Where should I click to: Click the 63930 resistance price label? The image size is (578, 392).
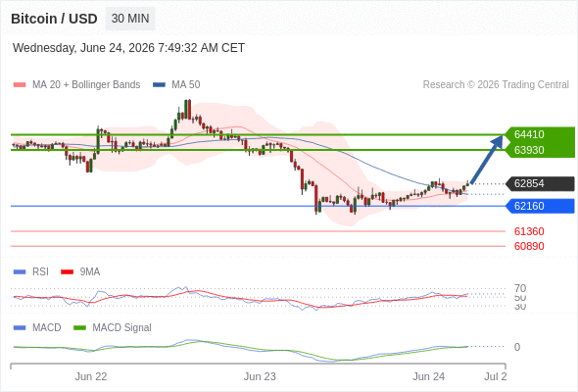(x=529, y=150)
